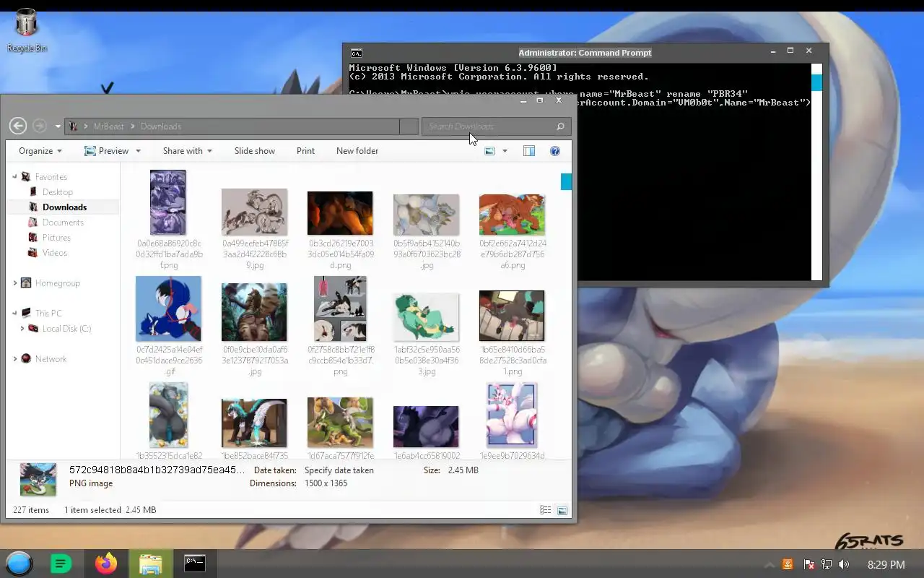Click Command Prompt taskbar icon
The height and width of the screenshot is (578, 924).
(x=195, y=564)
